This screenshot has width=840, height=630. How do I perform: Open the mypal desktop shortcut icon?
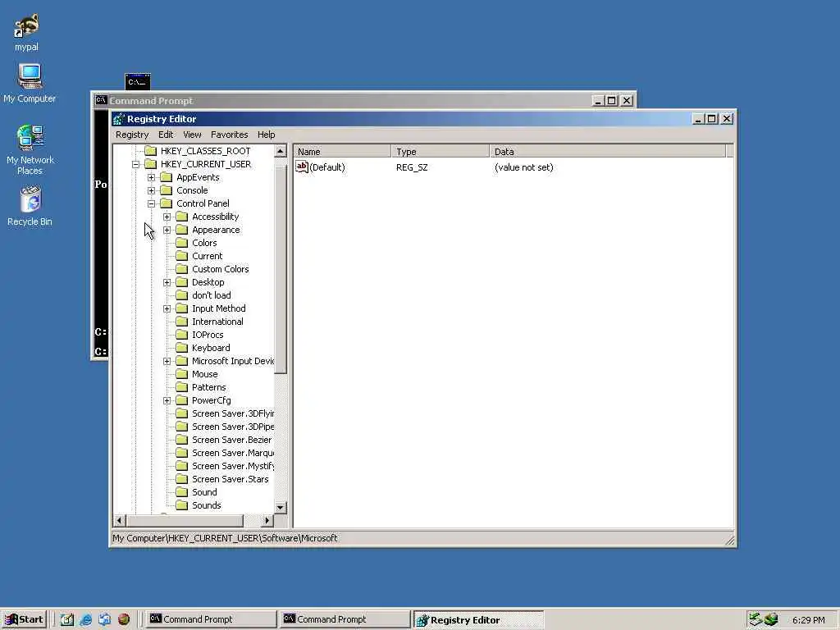click(26, 26)
